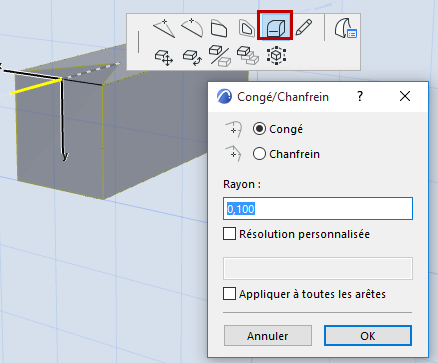
Task: Open the dialog help question mark
Action: click(x=360, y=96)
